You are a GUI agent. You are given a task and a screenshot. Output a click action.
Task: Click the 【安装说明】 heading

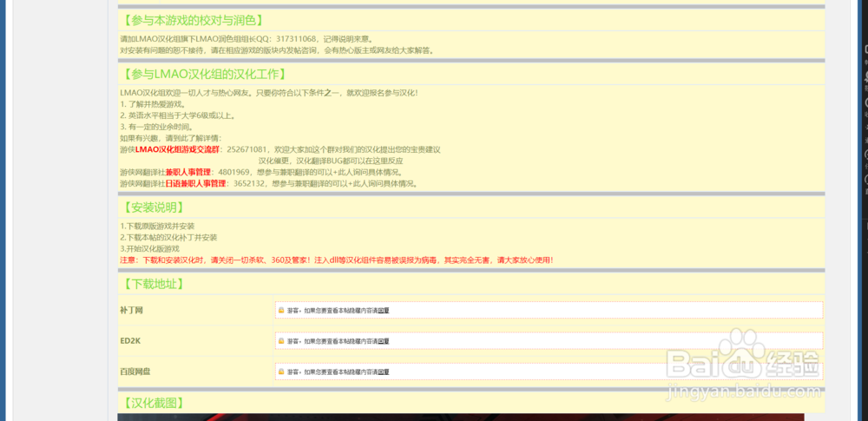(152, 207)
